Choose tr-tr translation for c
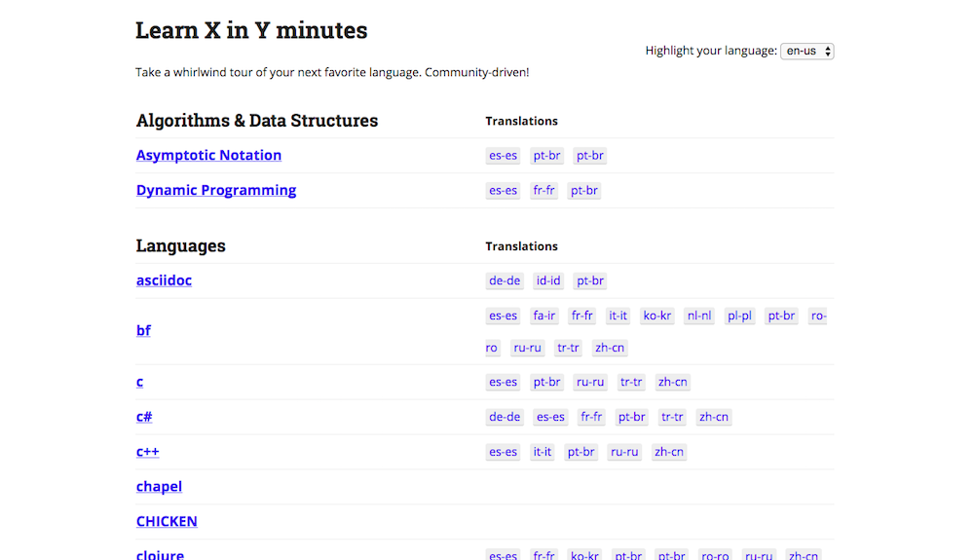Image resolution: width=974 pixels, height=560 pixels. pos(631,383)
